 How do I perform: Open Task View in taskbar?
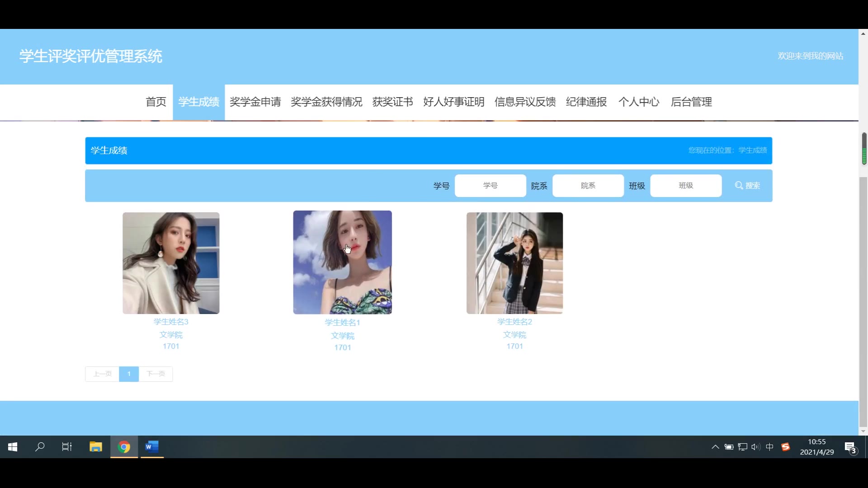pyautogui.click(x=67, y=447)
